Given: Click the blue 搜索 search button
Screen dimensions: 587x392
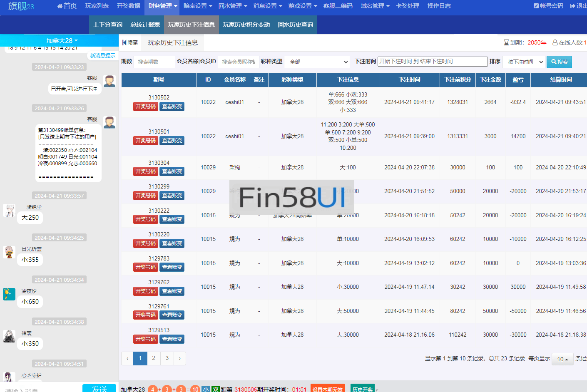Looking at the screenshot, I should click(x=559, y=62).
